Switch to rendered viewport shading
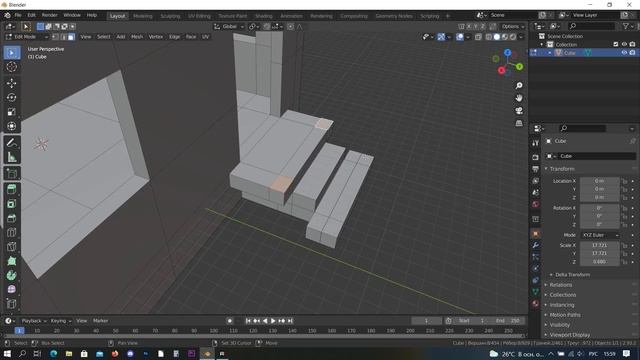Screen dimensions: 640x360 pos(513,37)
